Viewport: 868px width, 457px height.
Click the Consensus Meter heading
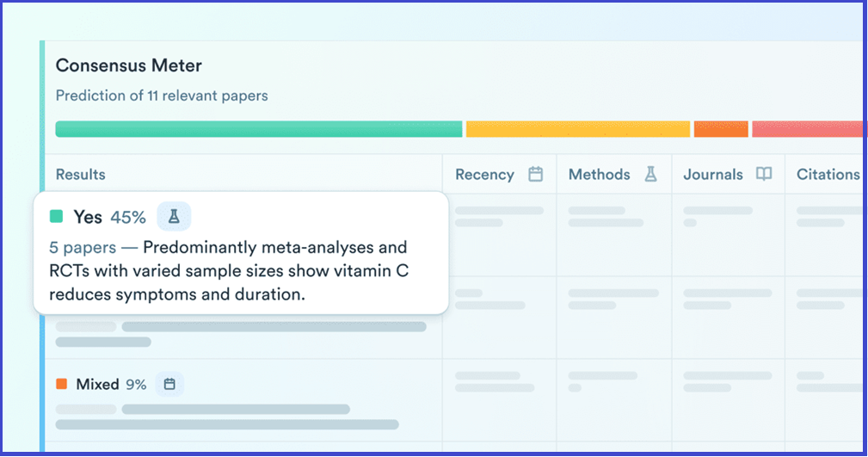pos(129,65)
